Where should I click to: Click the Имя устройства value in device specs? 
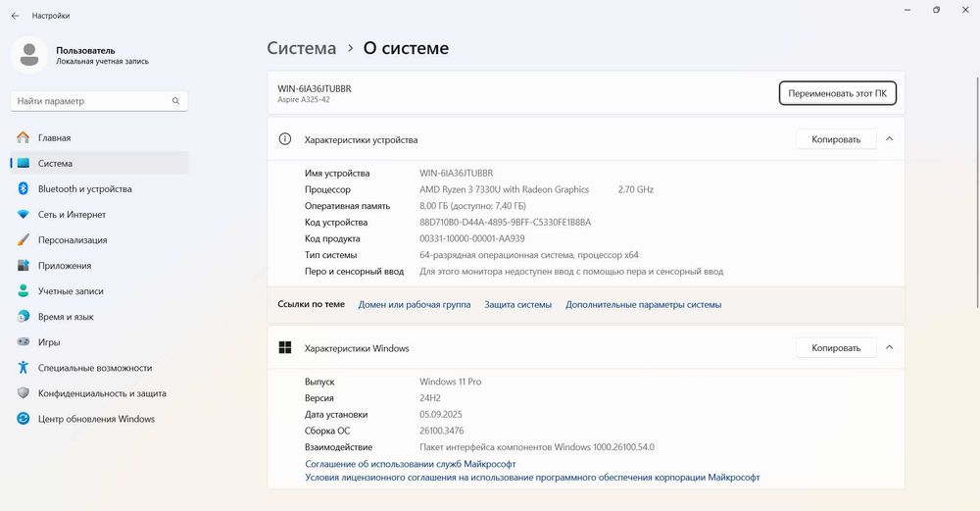pyautogui.click(x=457, y=174)
